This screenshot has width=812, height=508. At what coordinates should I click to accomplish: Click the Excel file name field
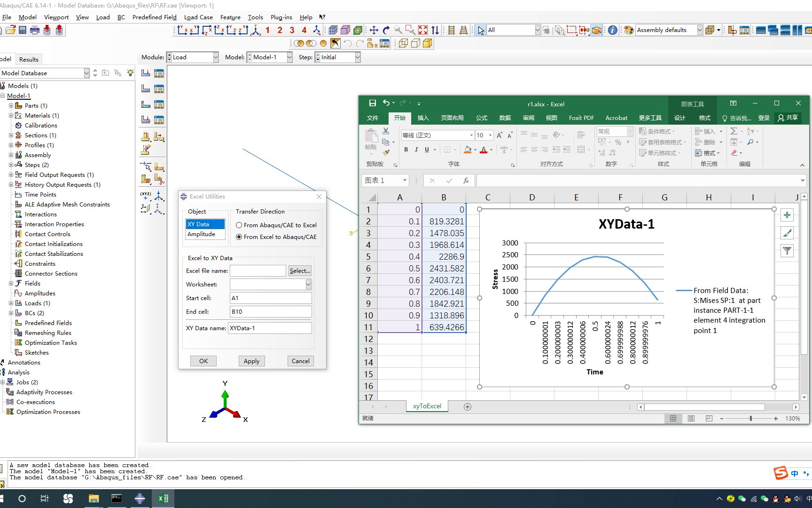coord(258,271)
